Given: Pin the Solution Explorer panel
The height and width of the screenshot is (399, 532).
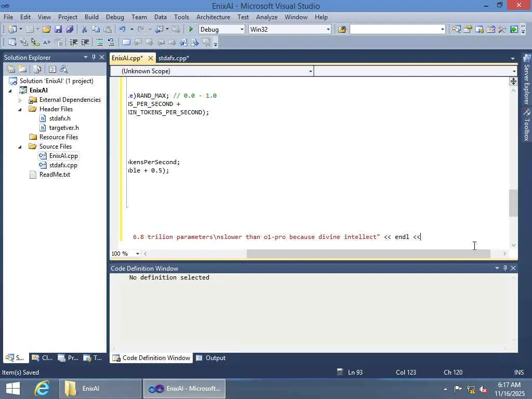Looking at the screenshot, I should (94, 57).
